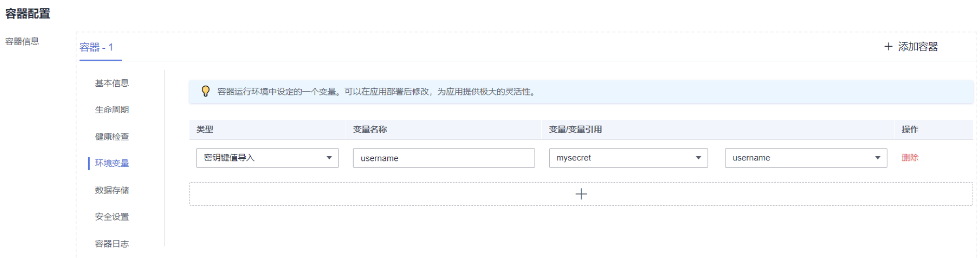Viewport: 980px width, 258px height.
Task: Delete the username variable via 删除
Action: click(x=909, y=158)
